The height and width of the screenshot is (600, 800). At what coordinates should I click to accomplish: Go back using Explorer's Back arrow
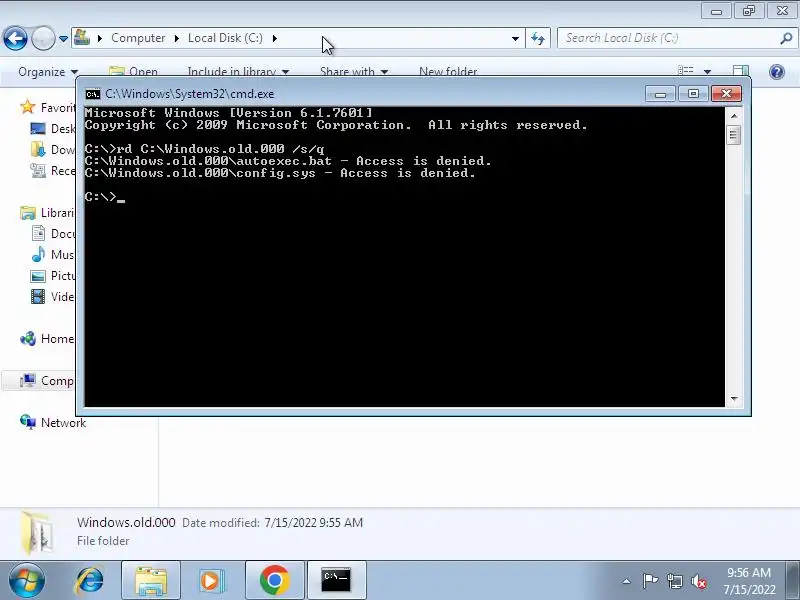pos(15,38)
